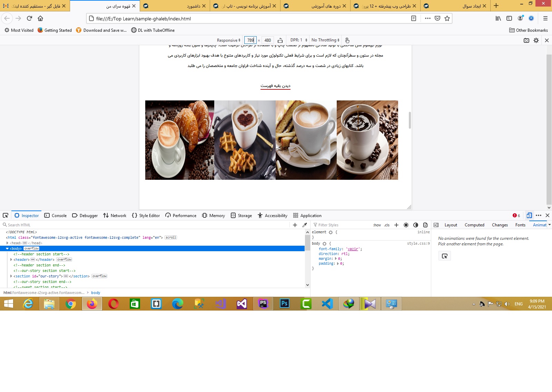
Task: Open No Throttling dropdown
Action: (325, 40)
